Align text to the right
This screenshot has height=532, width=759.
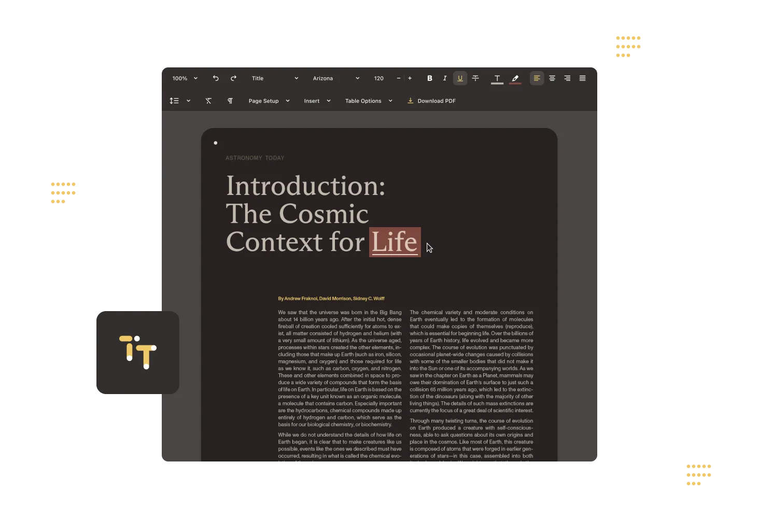click(x=567, y=78)
